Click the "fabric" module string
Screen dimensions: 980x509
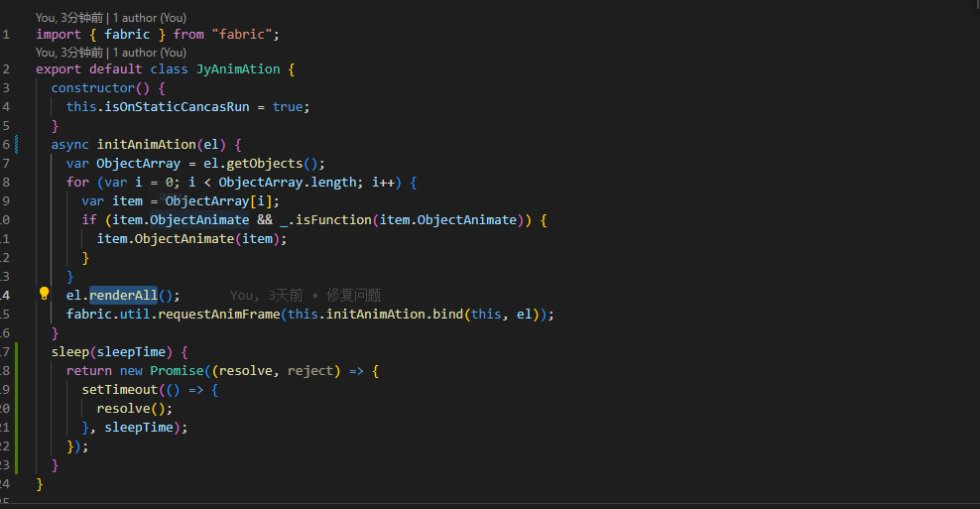(242, 35)
